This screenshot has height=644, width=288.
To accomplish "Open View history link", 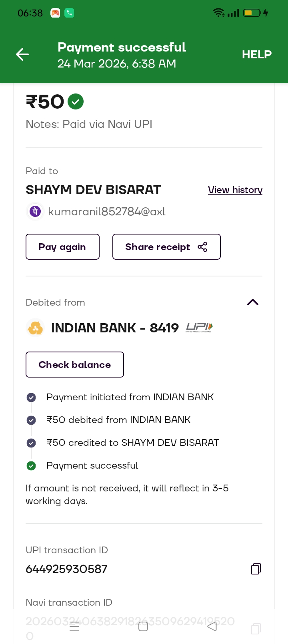I will 235,190.
